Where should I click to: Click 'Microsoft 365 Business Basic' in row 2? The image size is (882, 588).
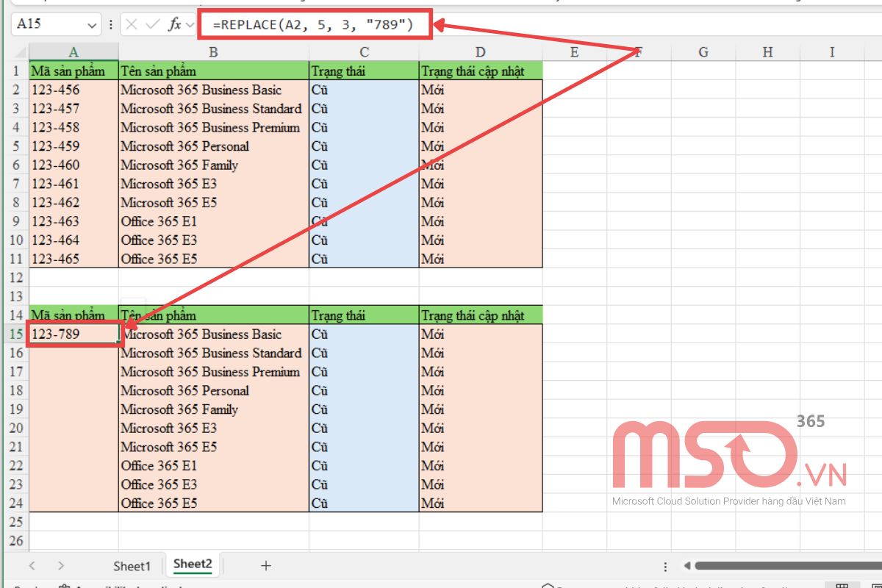click(x=213, y=90)
